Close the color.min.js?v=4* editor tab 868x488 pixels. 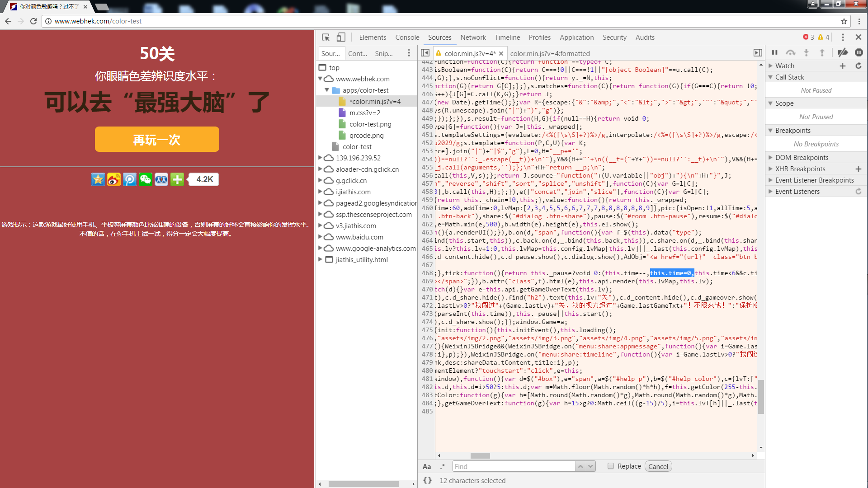coord(501,53)
